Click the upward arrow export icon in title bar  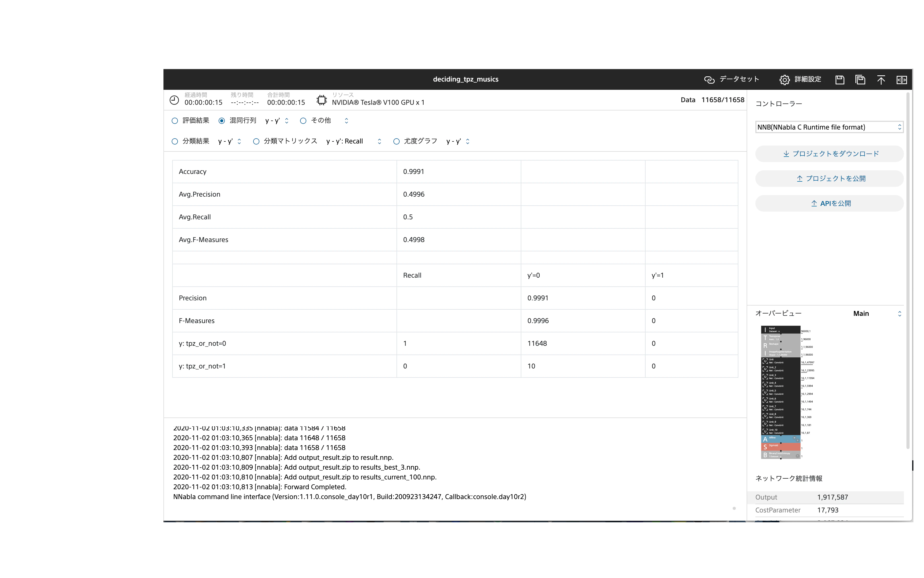pos(881,79)
